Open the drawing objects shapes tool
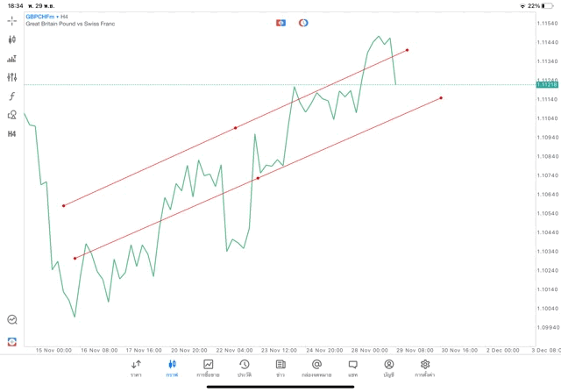Screen dimensions: 561x392 [x=12, y=115]
